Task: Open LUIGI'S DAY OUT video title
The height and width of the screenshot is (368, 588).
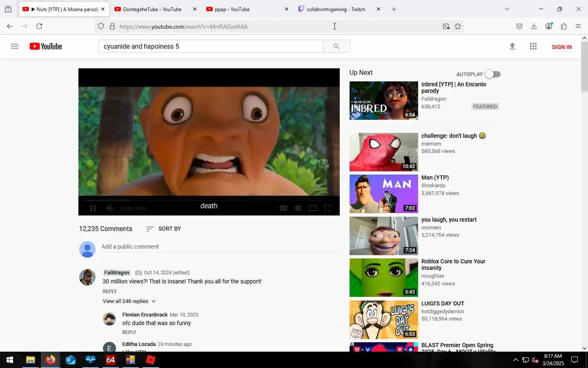Action: coord(443,303)
